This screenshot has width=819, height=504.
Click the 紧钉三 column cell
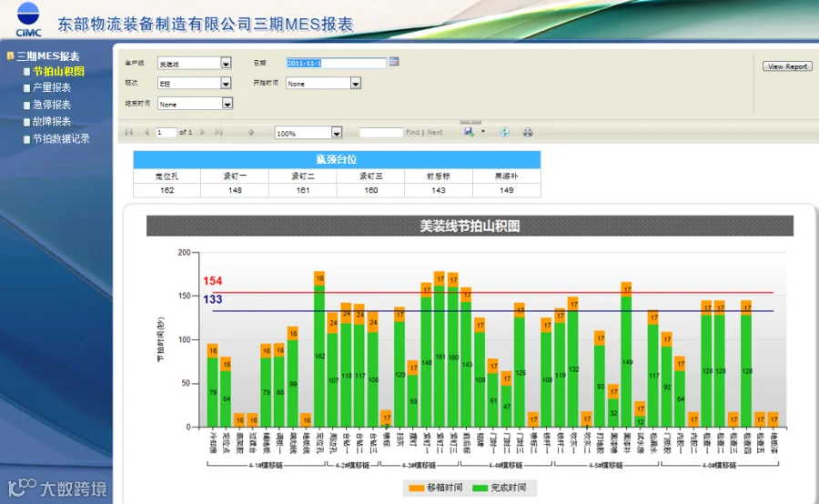(371, 176)
